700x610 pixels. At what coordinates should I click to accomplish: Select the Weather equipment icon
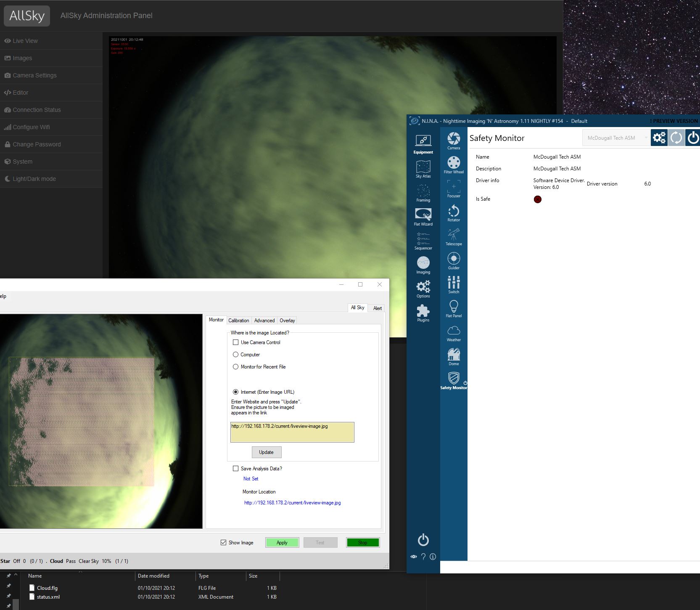pos(454,333)
